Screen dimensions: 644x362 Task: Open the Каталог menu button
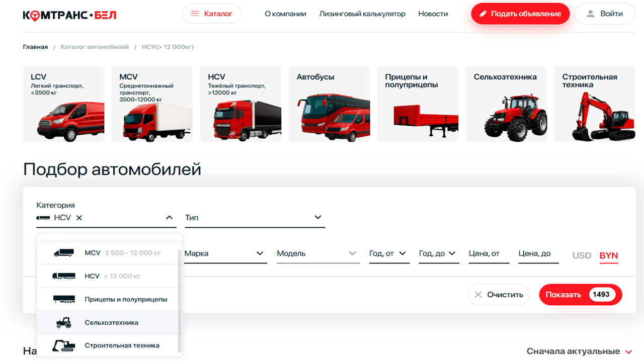212,14
